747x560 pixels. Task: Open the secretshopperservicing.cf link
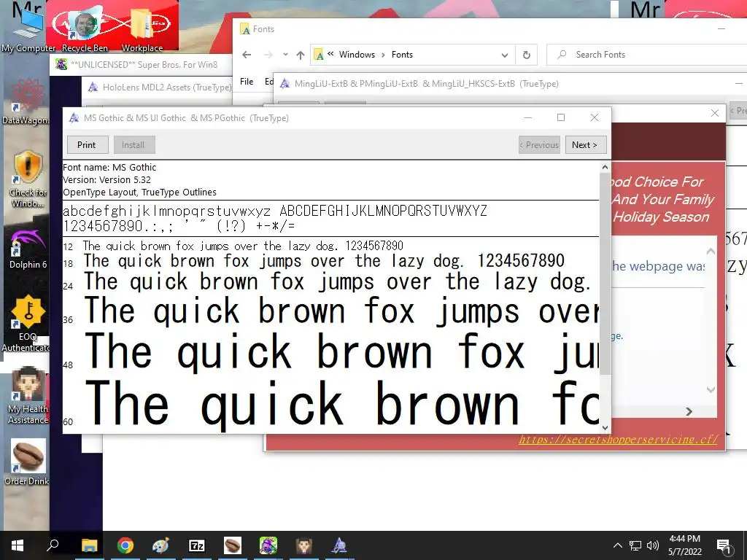(618, 439)
